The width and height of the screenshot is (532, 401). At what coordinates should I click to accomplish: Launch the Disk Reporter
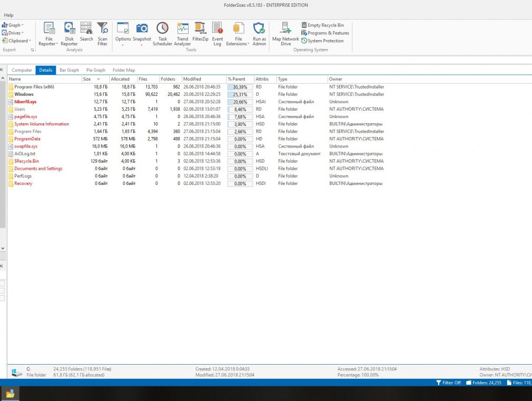69,34
